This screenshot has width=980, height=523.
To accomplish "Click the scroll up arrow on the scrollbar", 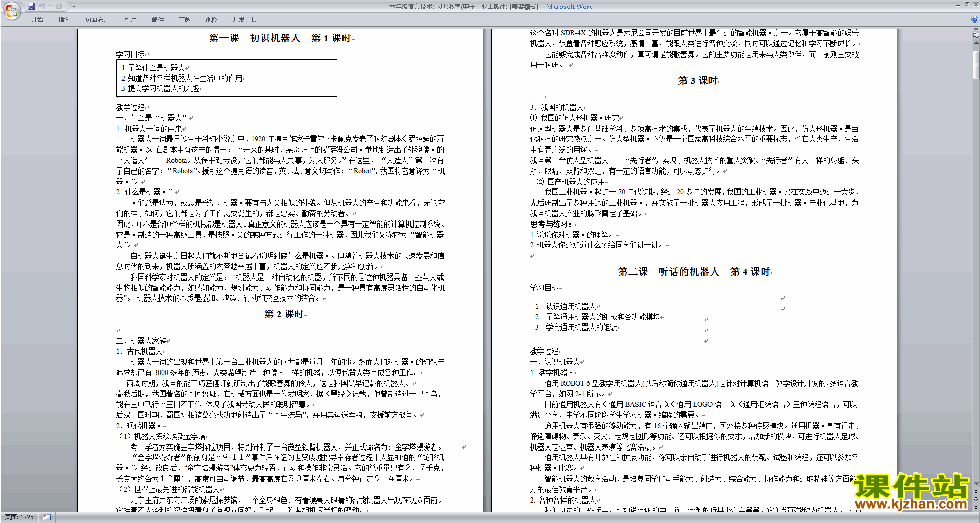I will (976, 44).
